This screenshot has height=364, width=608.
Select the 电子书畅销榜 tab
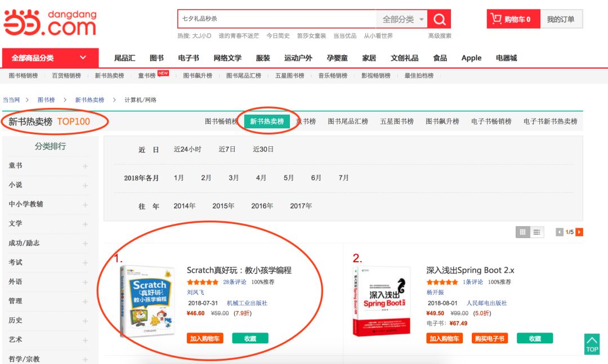pos(491,122)
